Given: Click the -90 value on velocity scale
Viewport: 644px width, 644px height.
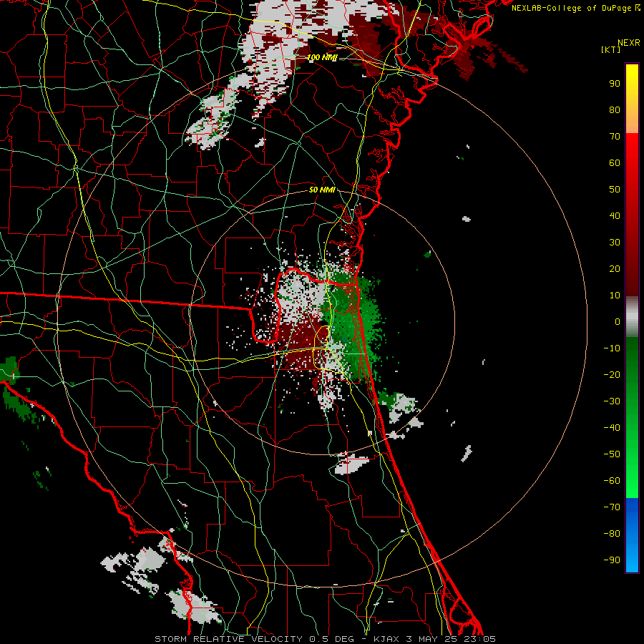Looking at the screenshot, I should 612,560.
